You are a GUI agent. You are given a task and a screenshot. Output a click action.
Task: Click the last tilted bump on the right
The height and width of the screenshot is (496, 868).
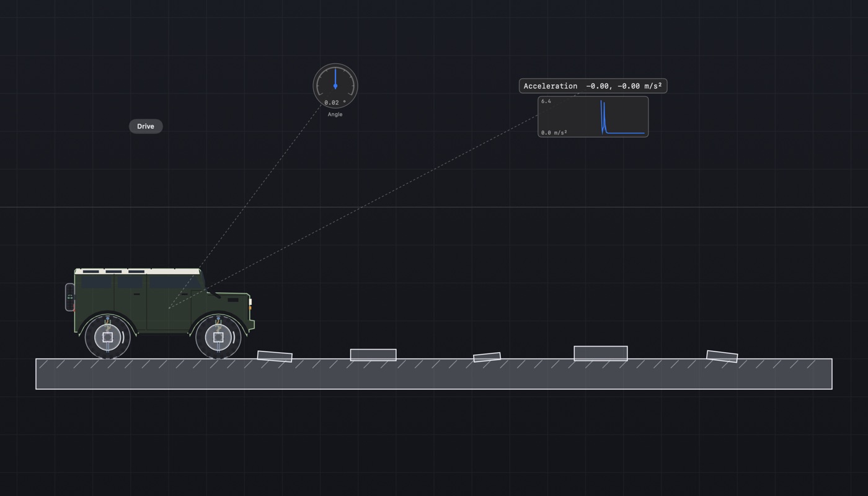[722, 356]
